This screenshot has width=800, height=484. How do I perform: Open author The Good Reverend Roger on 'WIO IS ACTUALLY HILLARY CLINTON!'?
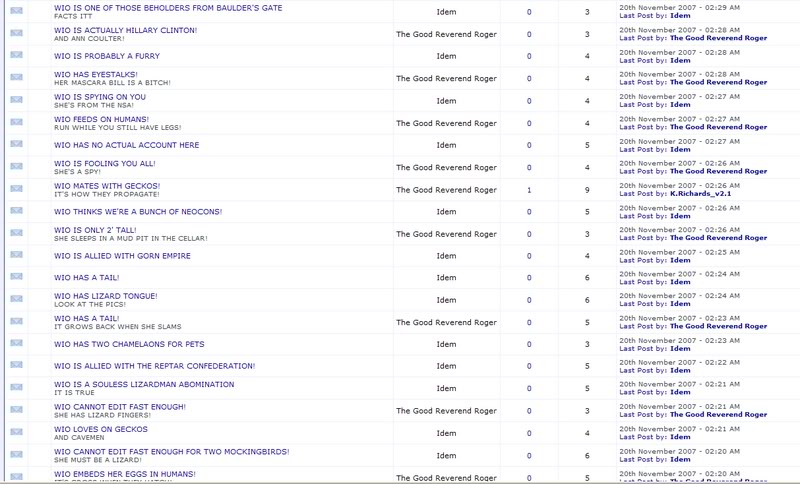coord(446,34)
